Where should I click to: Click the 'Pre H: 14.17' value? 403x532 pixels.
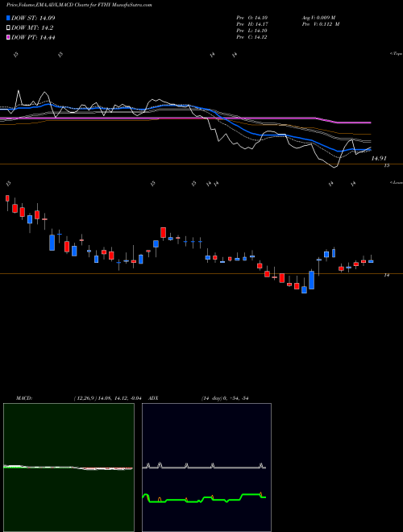click(x=252, y=24)
